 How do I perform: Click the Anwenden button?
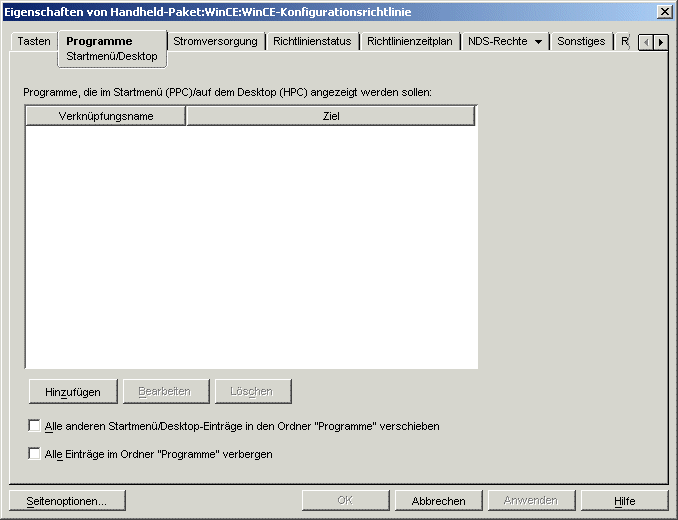coord(531,501)
